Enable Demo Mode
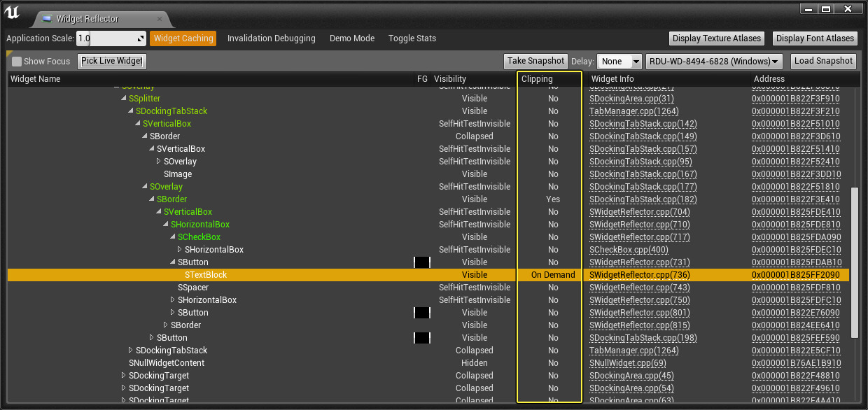This screenshot has width=868, height=410. click(351, 38)
